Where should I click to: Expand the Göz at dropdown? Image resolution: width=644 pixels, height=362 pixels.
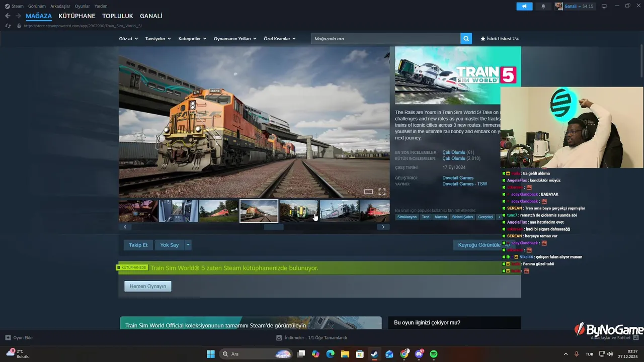click(x=128, y=39)
